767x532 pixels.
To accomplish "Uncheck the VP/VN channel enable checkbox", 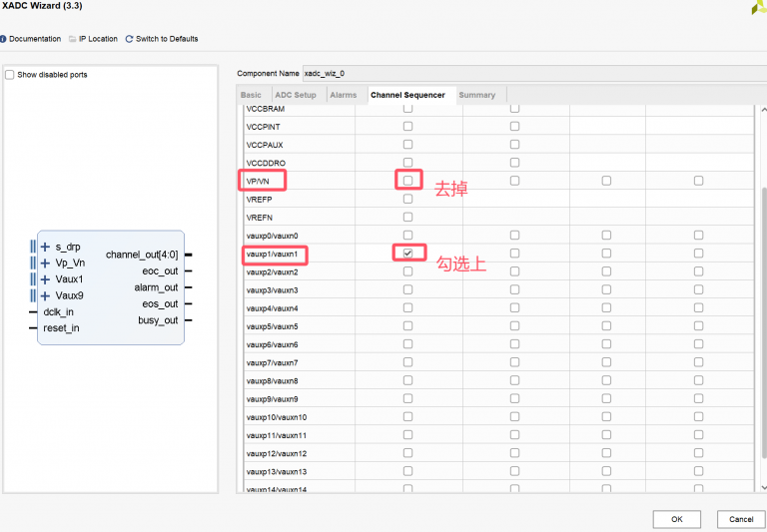I will pyautogui.click(x=407, y=181).
